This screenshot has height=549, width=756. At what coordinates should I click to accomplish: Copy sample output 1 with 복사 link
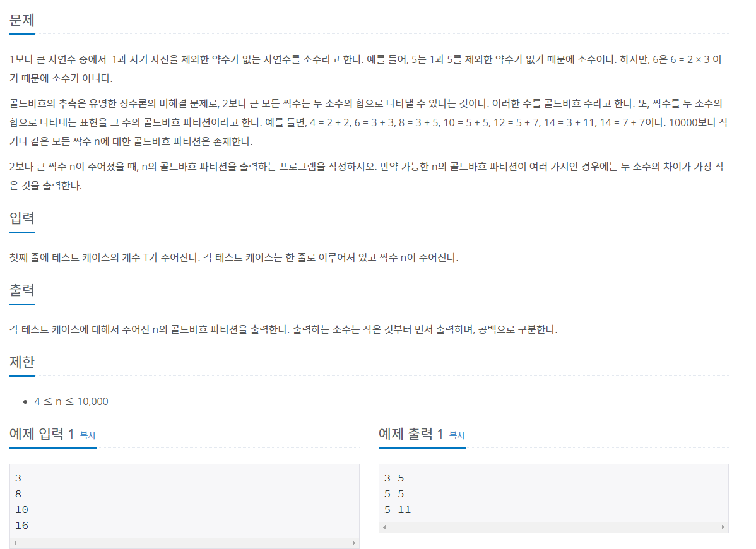point(457,435)
